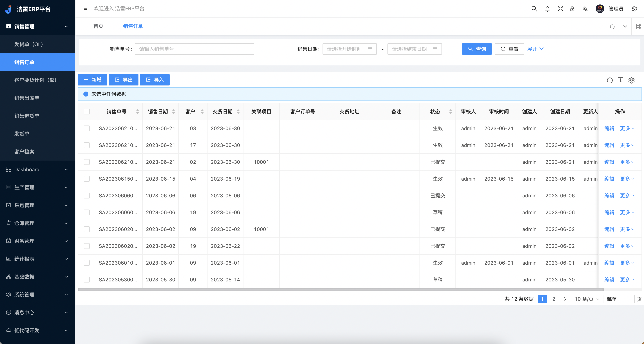
Task: Click the administrator avatar image
Action: [x=600, y=9]
